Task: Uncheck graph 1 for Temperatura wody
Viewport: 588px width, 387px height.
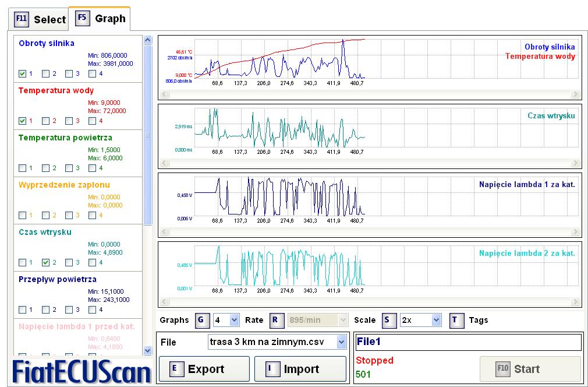Action: [x=23, y=121]
